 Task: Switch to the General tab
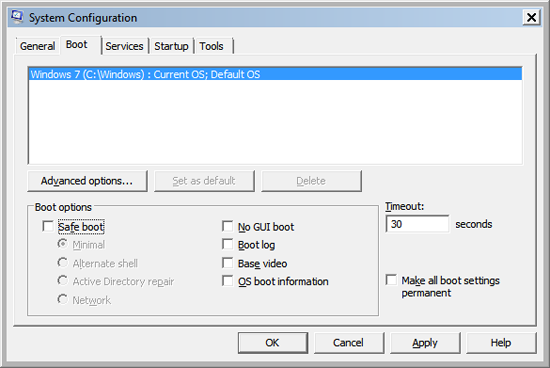click(37, 46)
